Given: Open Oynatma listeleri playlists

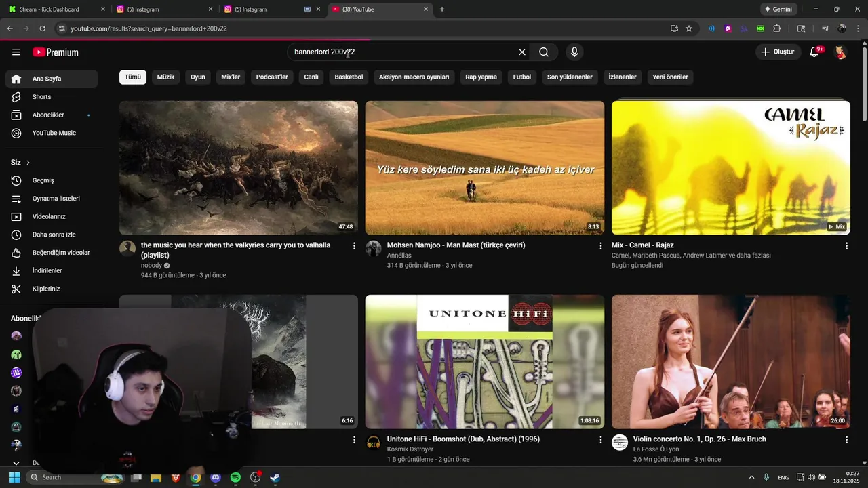Looking at the screenshot, I should point(52,199).
